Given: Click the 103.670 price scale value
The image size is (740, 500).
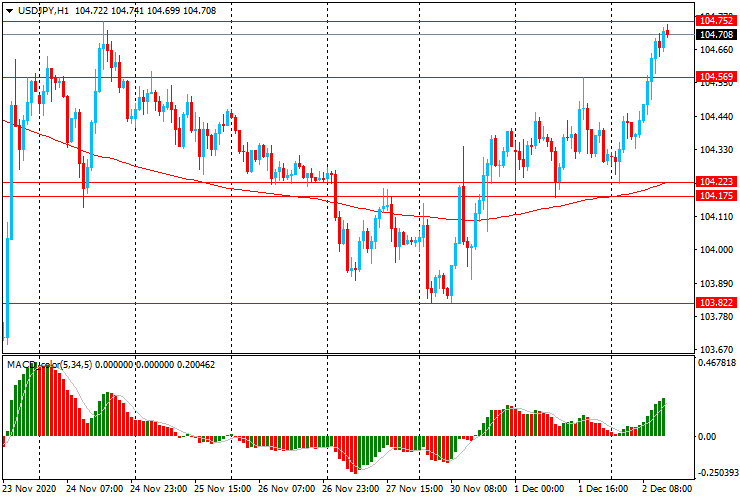Looking at the screenshot, I should pos(716,350).
